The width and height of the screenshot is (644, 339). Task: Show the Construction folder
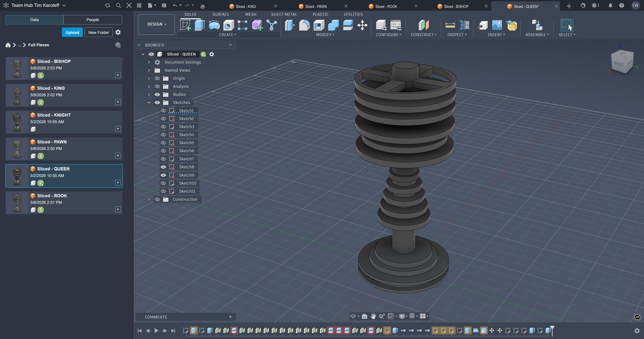157,199
